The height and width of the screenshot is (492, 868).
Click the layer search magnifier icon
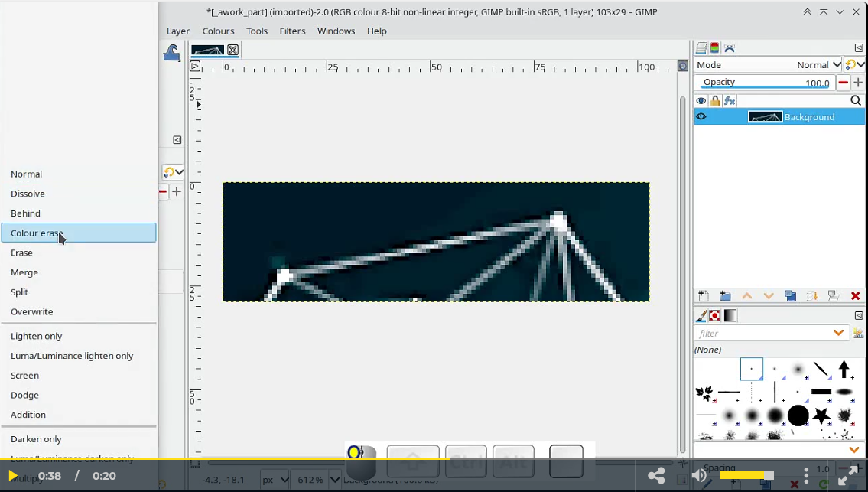click(x=856, y=101)
